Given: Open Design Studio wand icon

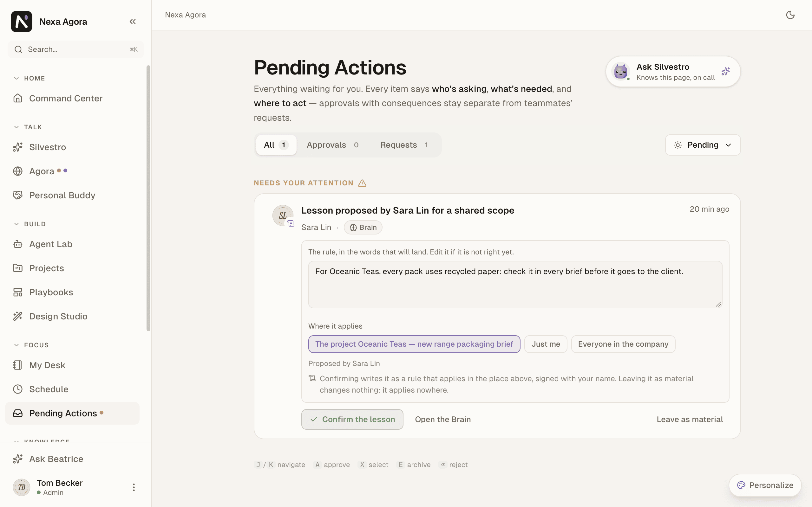Looking at the screenshot, I should point(18,316).
